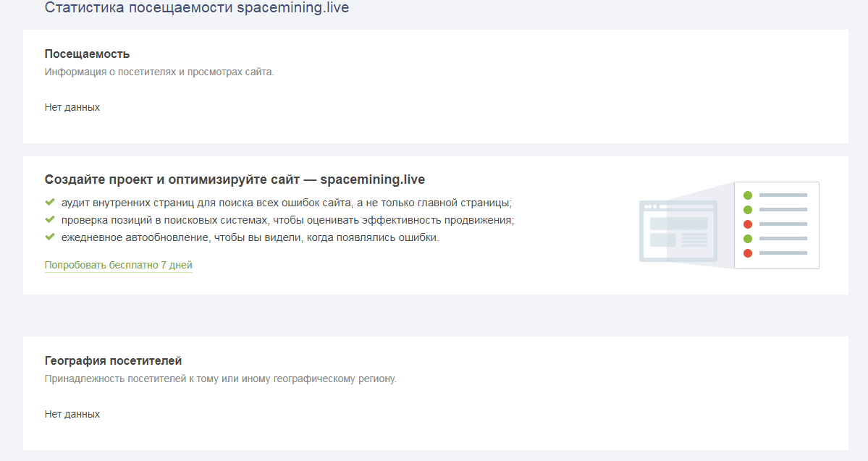Click checkmark beside 'проверка позиций' line
Screen dimensions: 868x461
(x=50, y=220)
